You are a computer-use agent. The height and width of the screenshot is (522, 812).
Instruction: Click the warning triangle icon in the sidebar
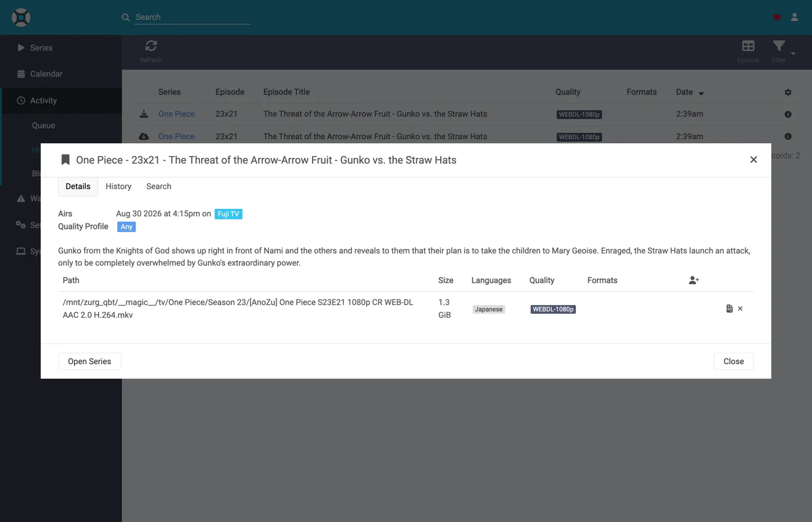point(21,198)
